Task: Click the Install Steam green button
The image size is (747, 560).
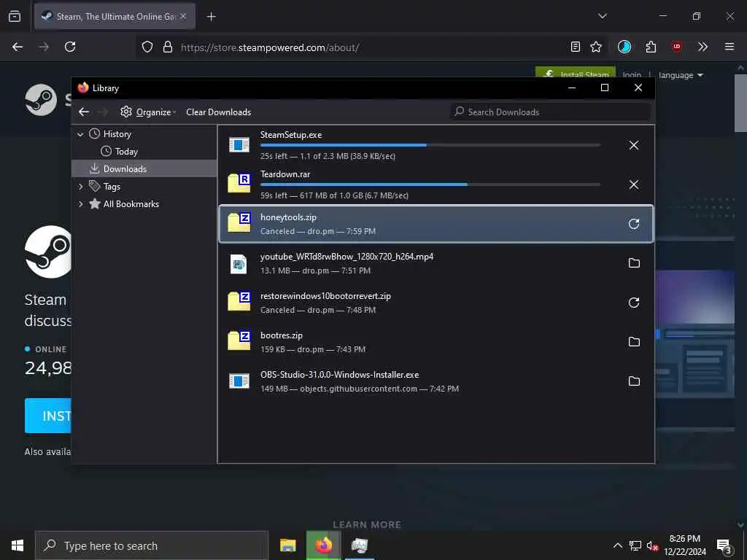Action: point(576,72)
